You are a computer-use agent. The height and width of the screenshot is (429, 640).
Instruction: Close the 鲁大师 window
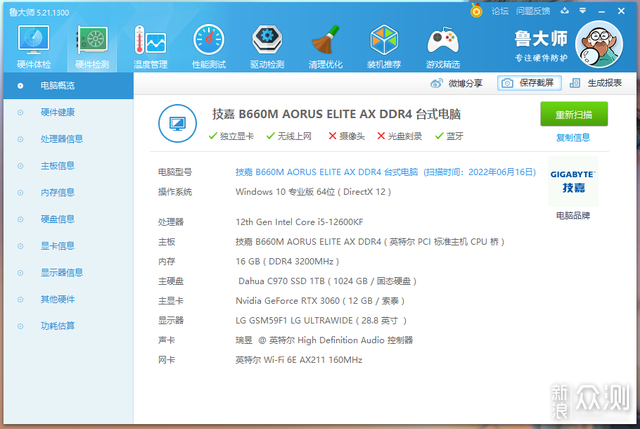(x=621, y=11)
